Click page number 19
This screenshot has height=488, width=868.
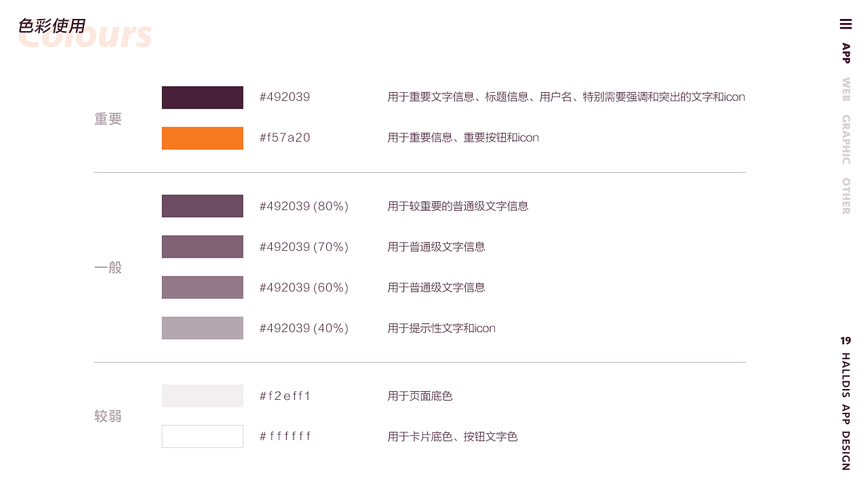click(x=846, y=341)
